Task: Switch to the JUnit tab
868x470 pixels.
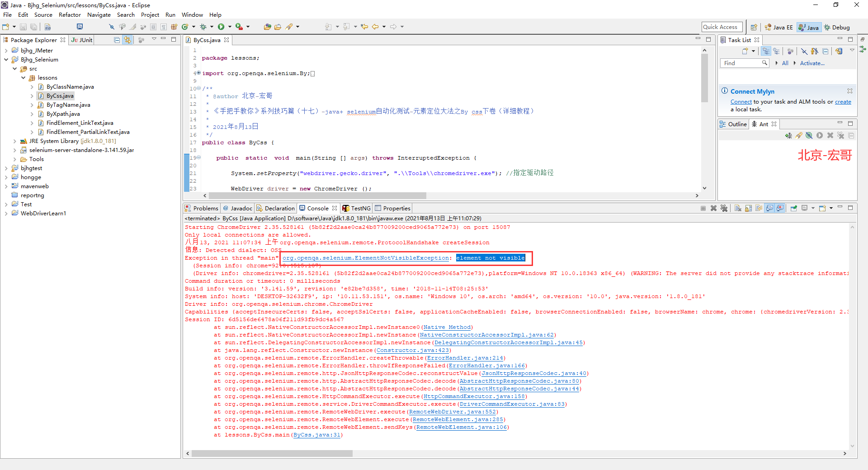Action: pyautogui.click(x=82, y=40)
